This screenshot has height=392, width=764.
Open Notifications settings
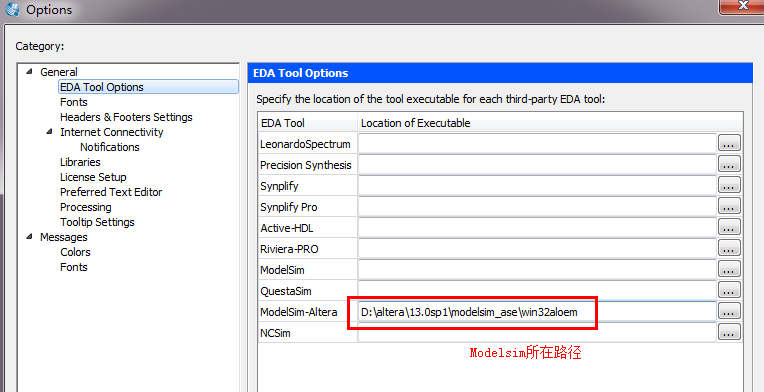coord(110,147)
